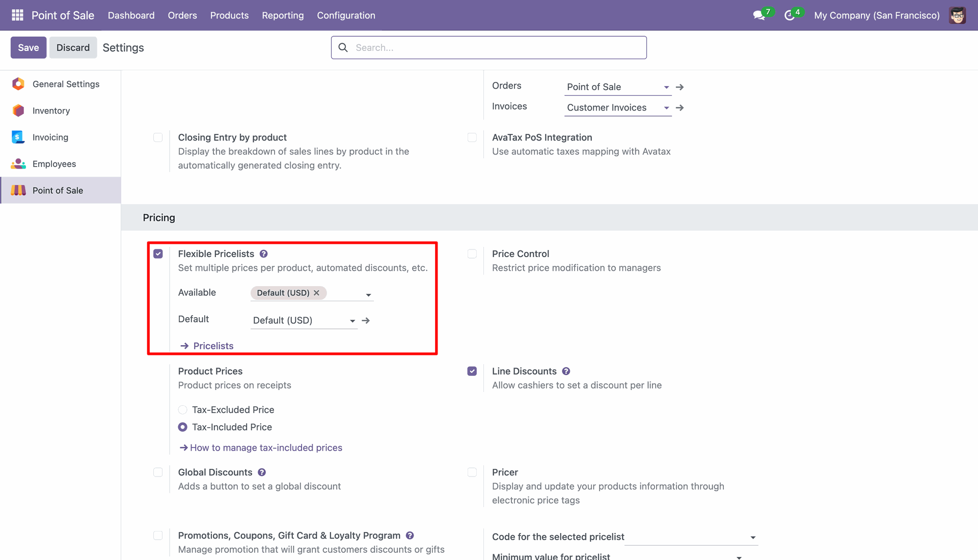Remove the Default (USD) tag
The height and width of the screenshot is (560, 978).
(316, 293)
